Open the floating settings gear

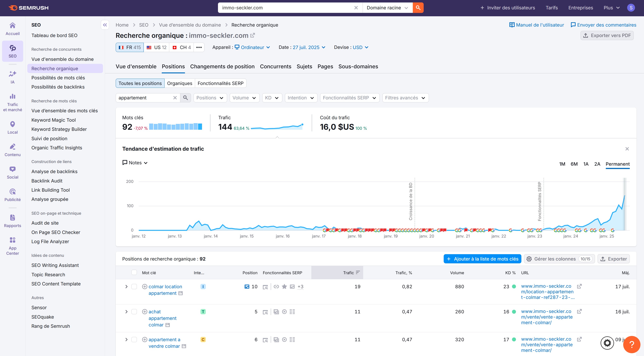(x=607, y=343)
